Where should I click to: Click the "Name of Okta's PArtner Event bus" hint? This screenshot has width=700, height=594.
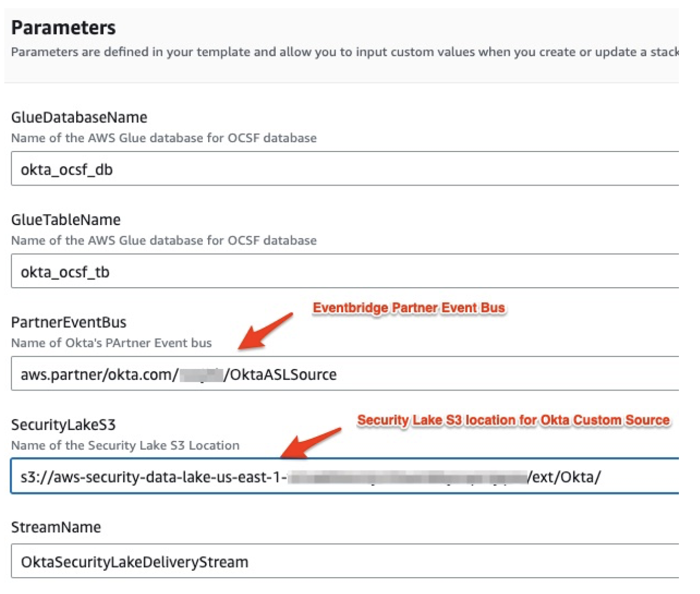(111, 343)
